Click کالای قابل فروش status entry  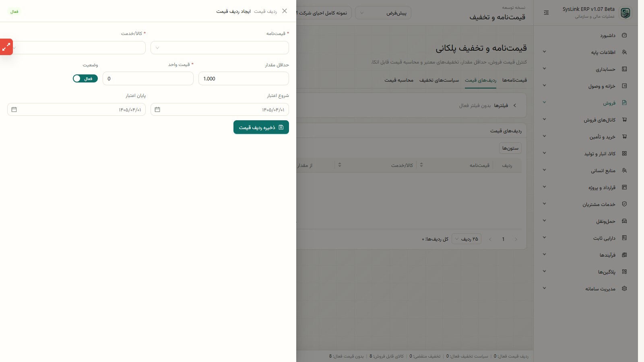coord(386,356)
